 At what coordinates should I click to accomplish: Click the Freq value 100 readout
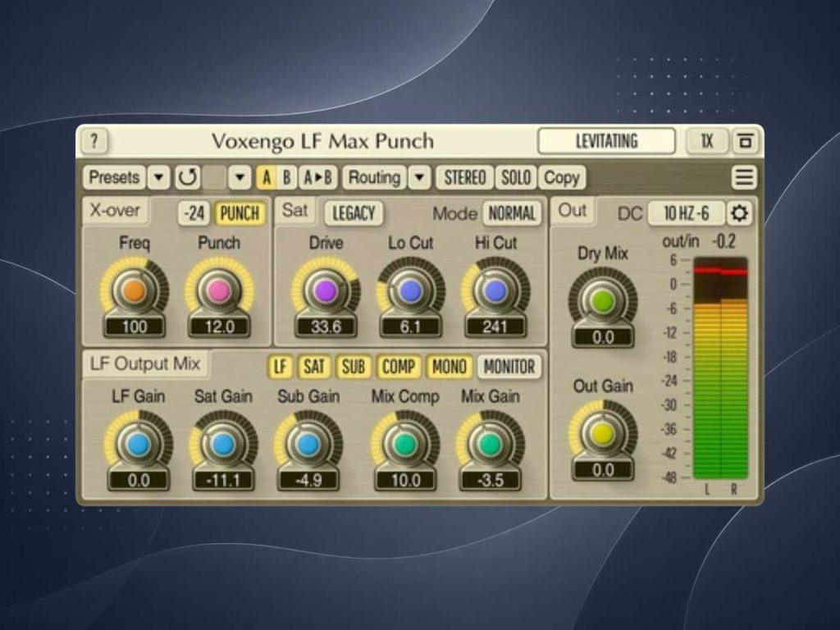[135, 326]
